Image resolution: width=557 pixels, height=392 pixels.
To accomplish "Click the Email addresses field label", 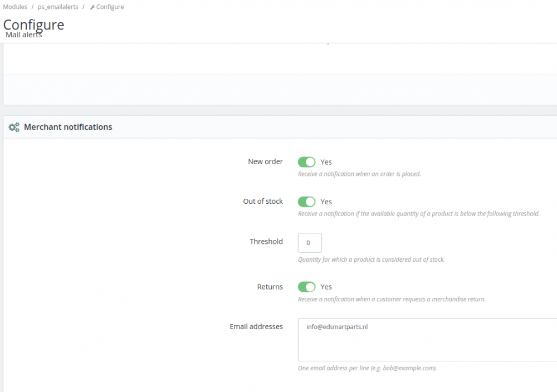I will click(256, 326).
